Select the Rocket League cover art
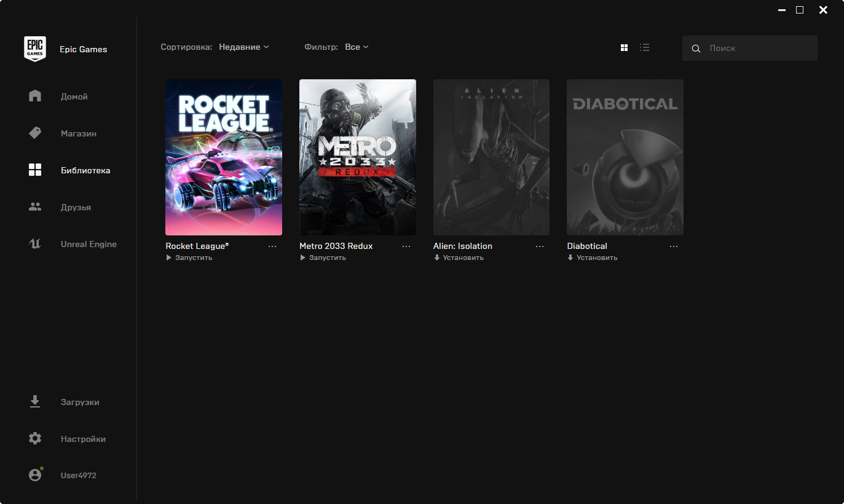Screen dimensions: 844x504 point(224,157)
